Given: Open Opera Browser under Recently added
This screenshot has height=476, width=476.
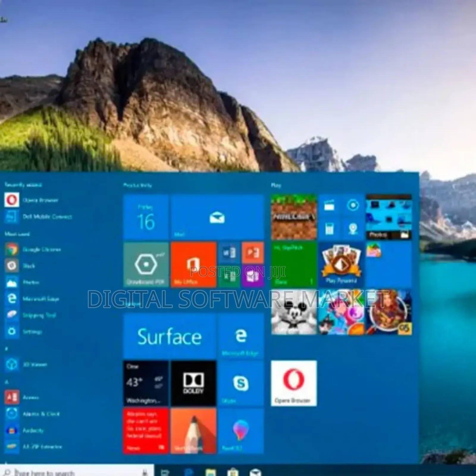Looking at the screenshot, I should 32,200.
